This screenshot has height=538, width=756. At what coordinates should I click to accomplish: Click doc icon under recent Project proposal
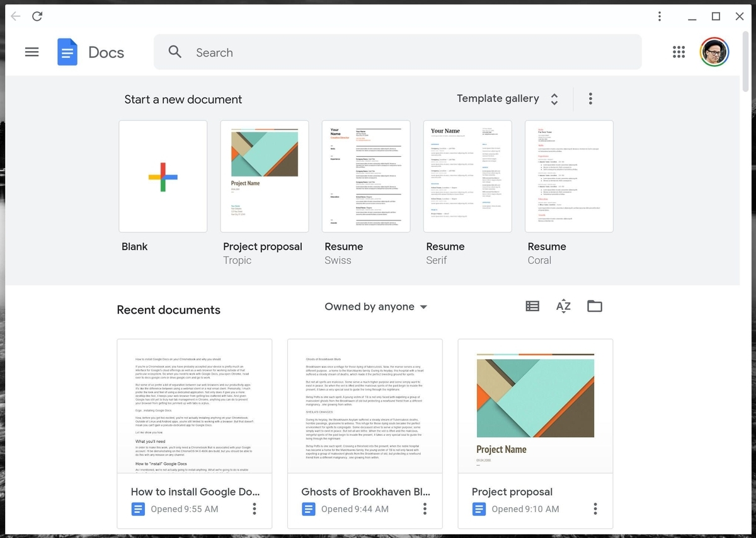pyautogui.click(x=479, y=509)
